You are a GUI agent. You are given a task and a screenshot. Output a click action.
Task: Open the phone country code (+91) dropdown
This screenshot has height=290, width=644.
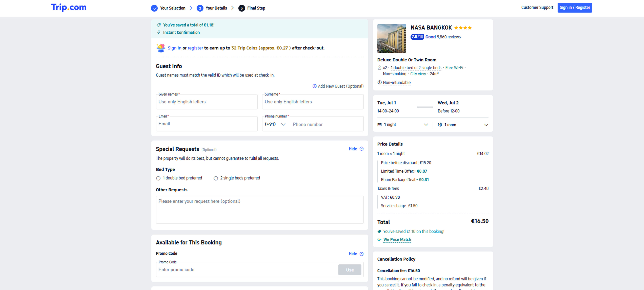(x=275, y=124)
